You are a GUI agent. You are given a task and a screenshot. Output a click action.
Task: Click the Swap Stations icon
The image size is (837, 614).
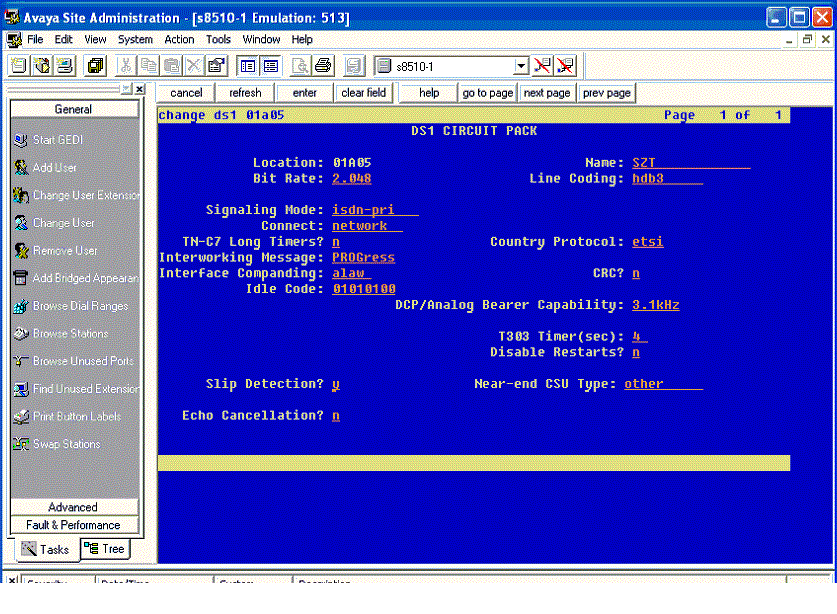coord(21,444)
